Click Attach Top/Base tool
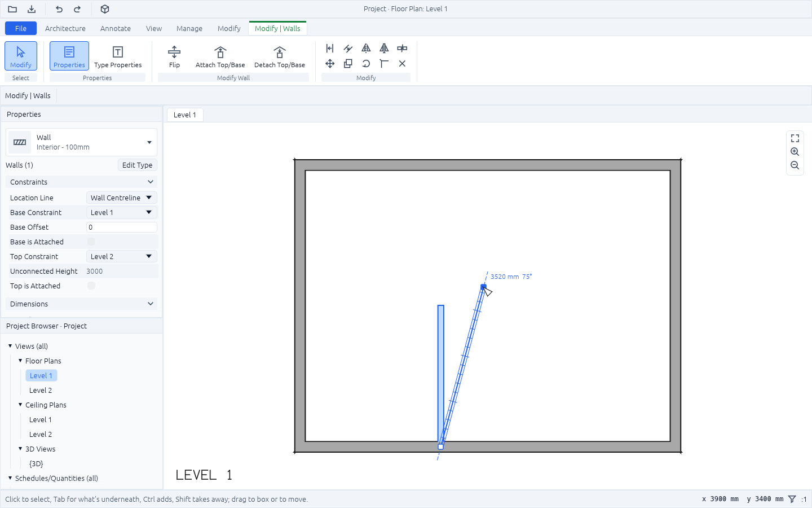The image size is (812, 508). [220, 56]
